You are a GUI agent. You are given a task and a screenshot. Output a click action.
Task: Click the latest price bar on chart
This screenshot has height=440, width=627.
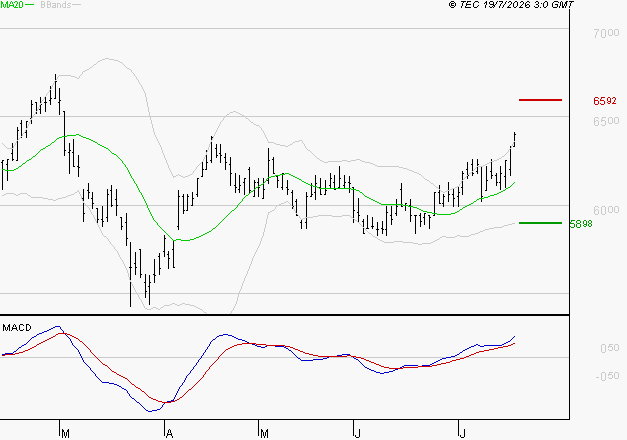(515, 139)
